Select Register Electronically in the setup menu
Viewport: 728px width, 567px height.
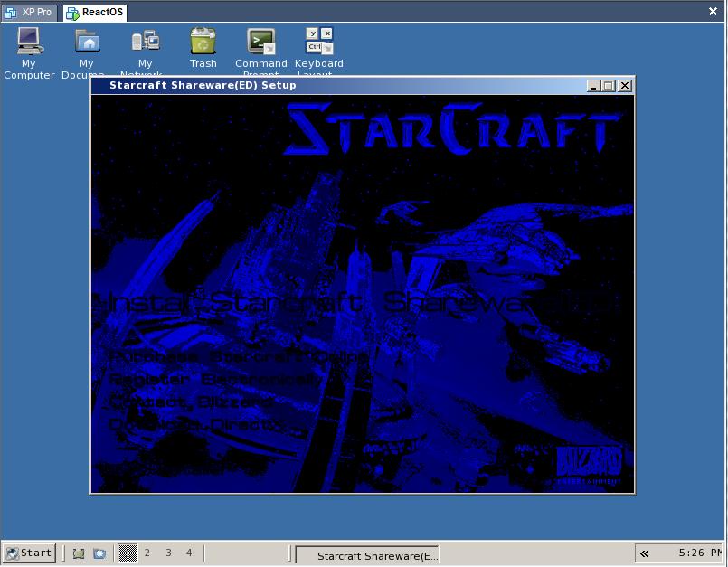[216, 380]
